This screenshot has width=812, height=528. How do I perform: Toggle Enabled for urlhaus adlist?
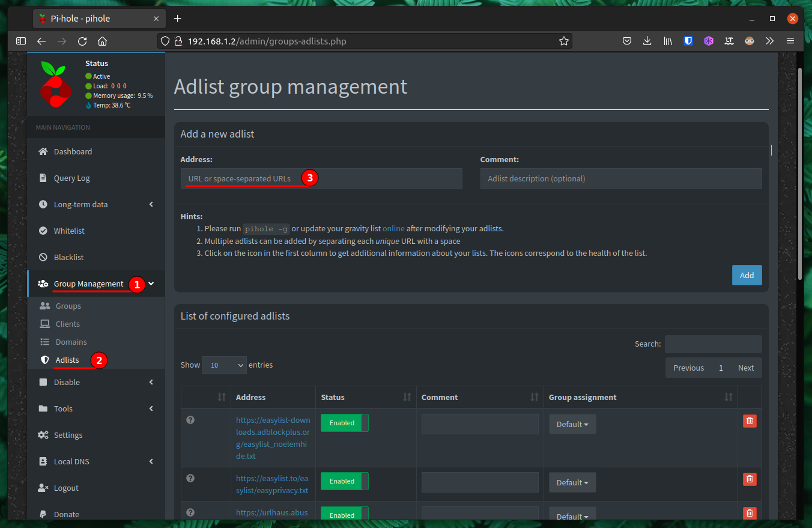tap(345, 514)
